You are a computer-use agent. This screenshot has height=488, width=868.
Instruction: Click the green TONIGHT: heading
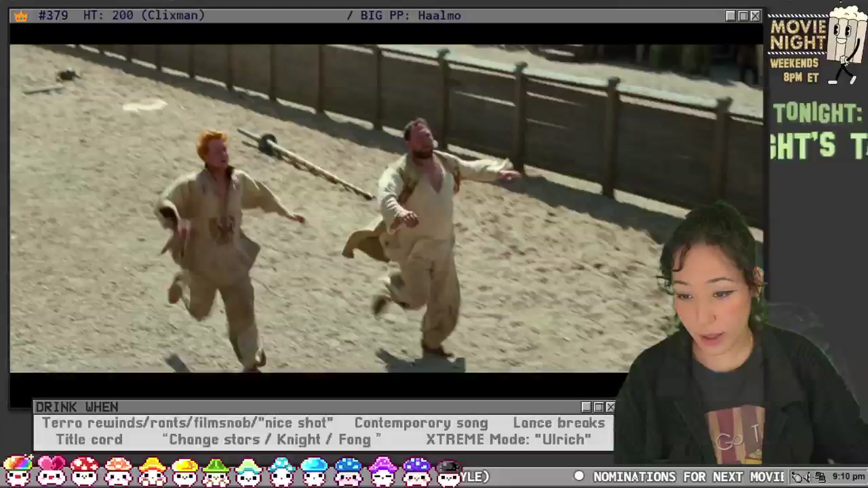pyautogui.click(x=817, y=113)
